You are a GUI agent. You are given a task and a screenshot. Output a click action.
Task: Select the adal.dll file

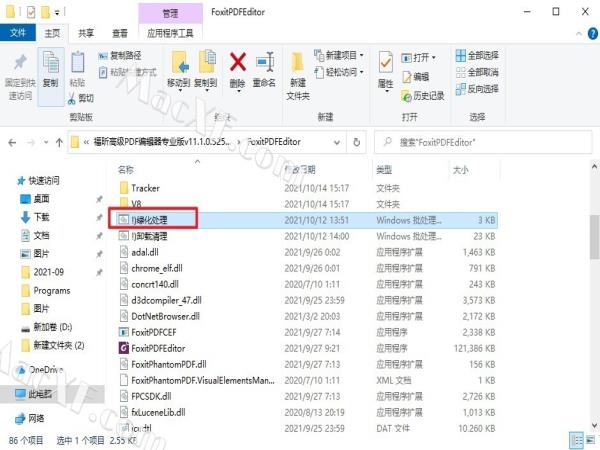(139, 252)
